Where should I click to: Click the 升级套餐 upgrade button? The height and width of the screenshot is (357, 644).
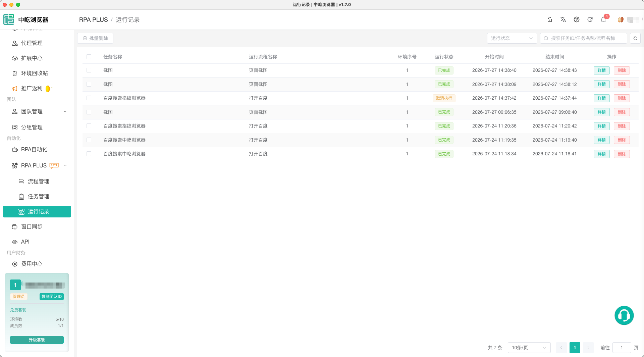pyautogui.click(x=37, y=340)
